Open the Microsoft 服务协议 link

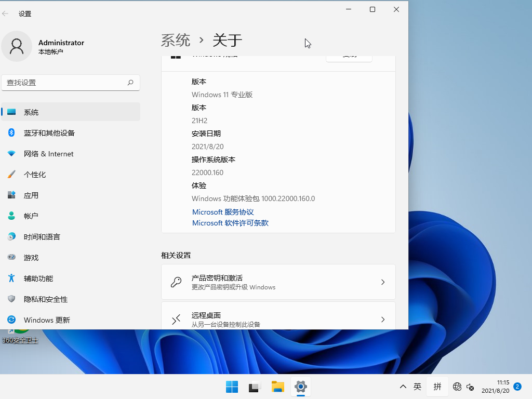[222, 211]
